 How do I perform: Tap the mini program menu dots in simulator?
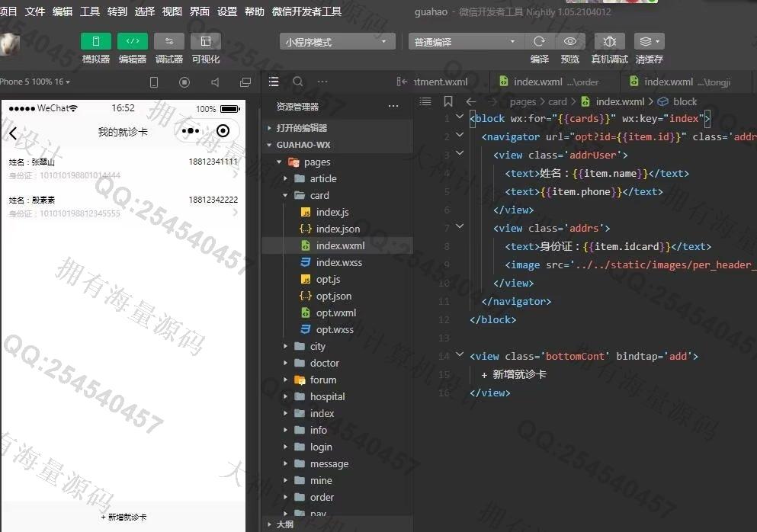191,131
